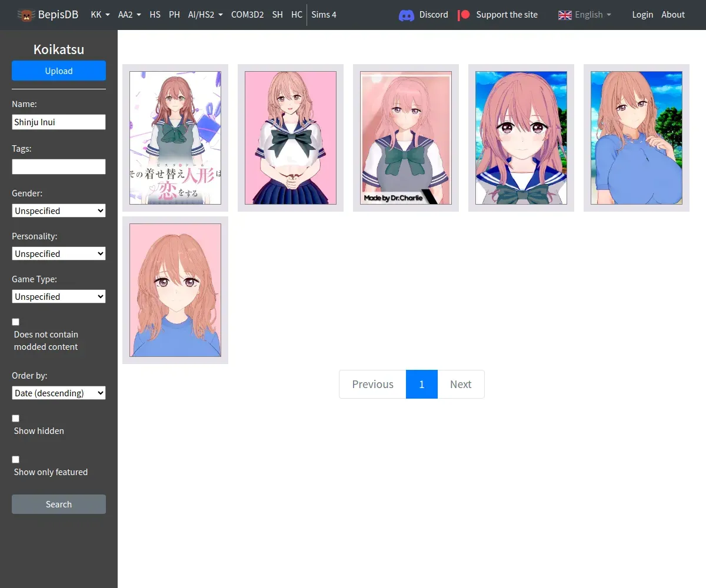The height and width of the screenshot is (588, 706).
Task: Go to the Next results page
Action: 461,384
